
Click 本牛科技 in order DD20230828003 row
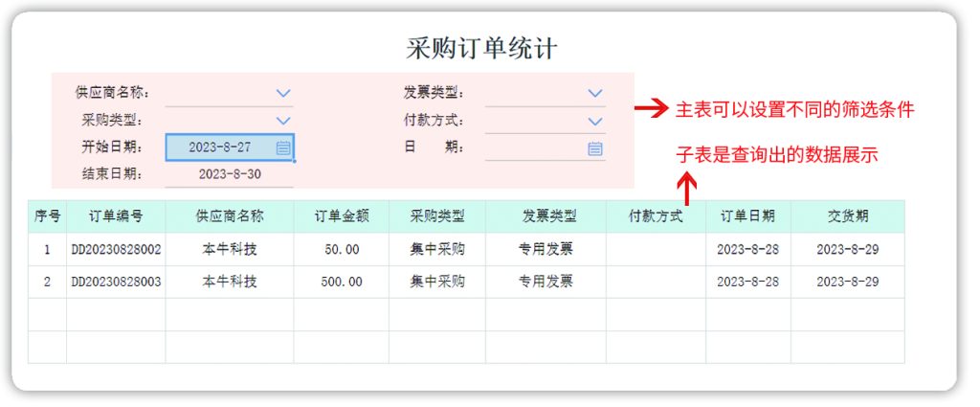coord(230,282)
